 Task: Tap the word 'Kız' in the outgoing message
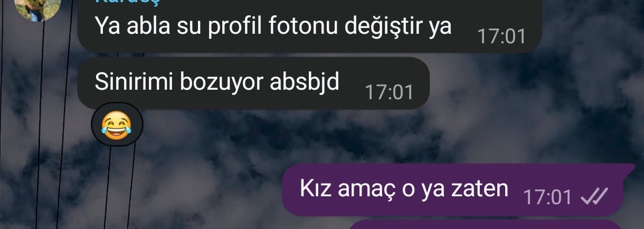pyautogui.click(x=314, y=188)
